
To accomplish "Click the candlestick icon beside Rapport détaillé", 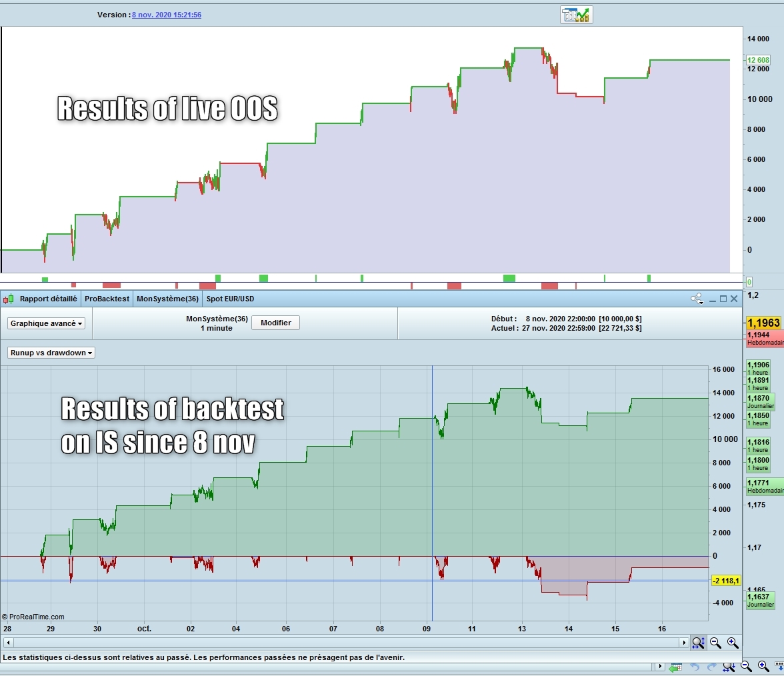I will click(x=9, y=299).
